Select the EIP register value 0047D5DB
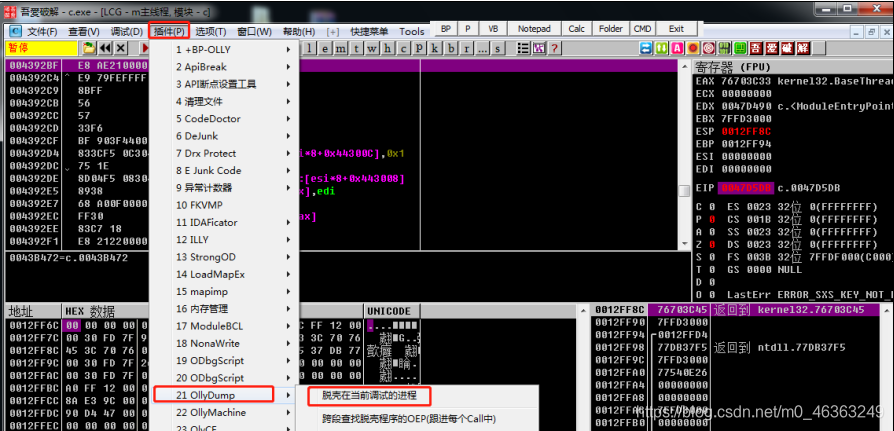The width and height of the screenshot is (894, 431). coord(747,188)
